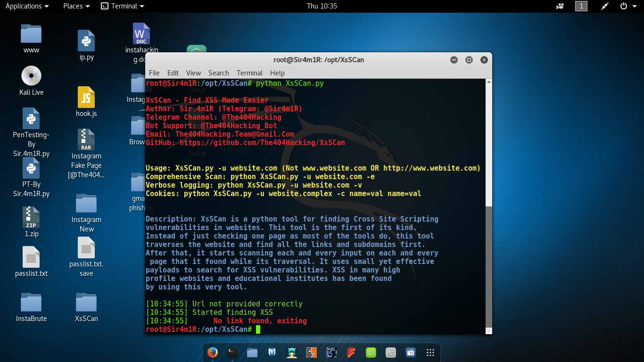Image resolution: width=644 pixels, height=362 pixels.
Task: Open the Files manager dock icon
Action: click(x=252, y=352)
